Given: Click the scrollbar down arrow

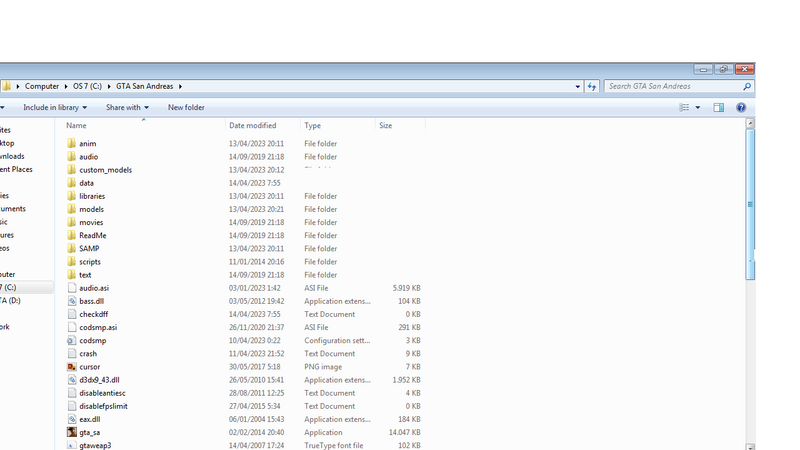Looking at the screenshot, I should (750, 447).
